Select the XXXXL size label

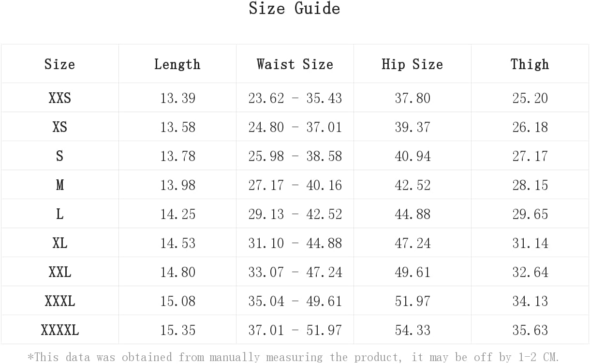59,330
